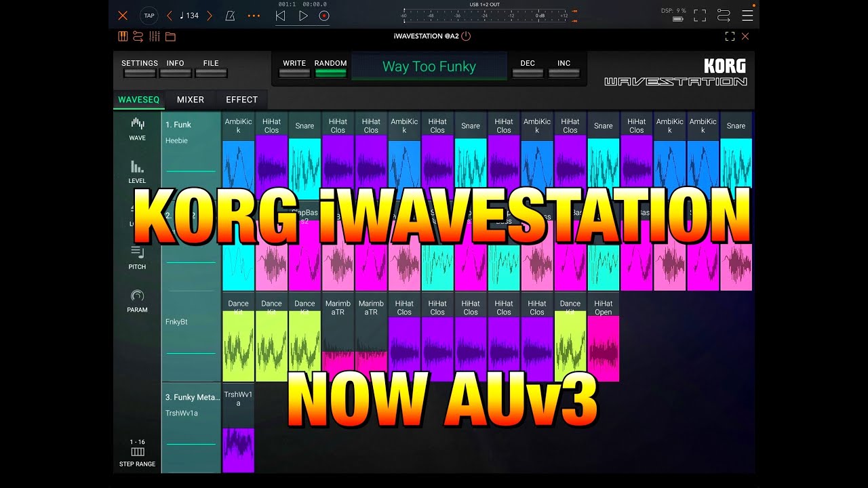
Task: Decrease tempo with the left arrow
Action: pyautogui.click(x=170, y=16)
